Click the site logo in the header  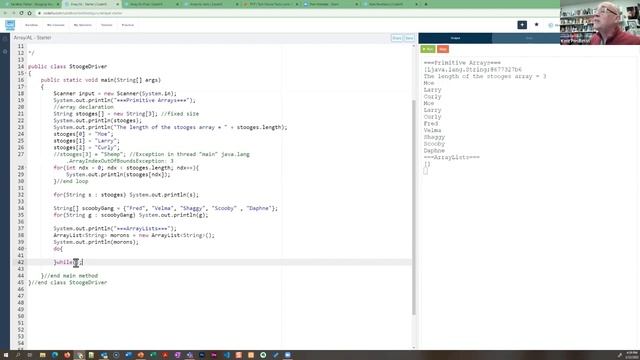tap(10, 25)
